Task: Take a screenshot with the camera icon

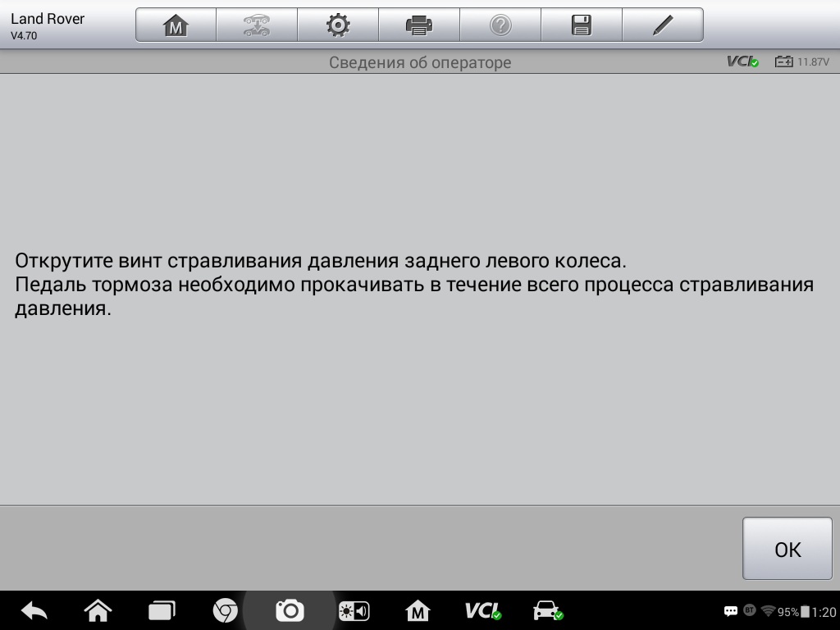Action: click(x=290, y=611)
